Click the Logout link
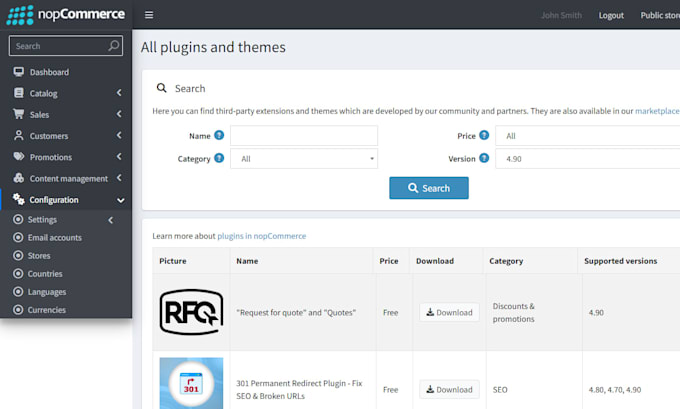680x409 pixels. (x=611, y=15)
